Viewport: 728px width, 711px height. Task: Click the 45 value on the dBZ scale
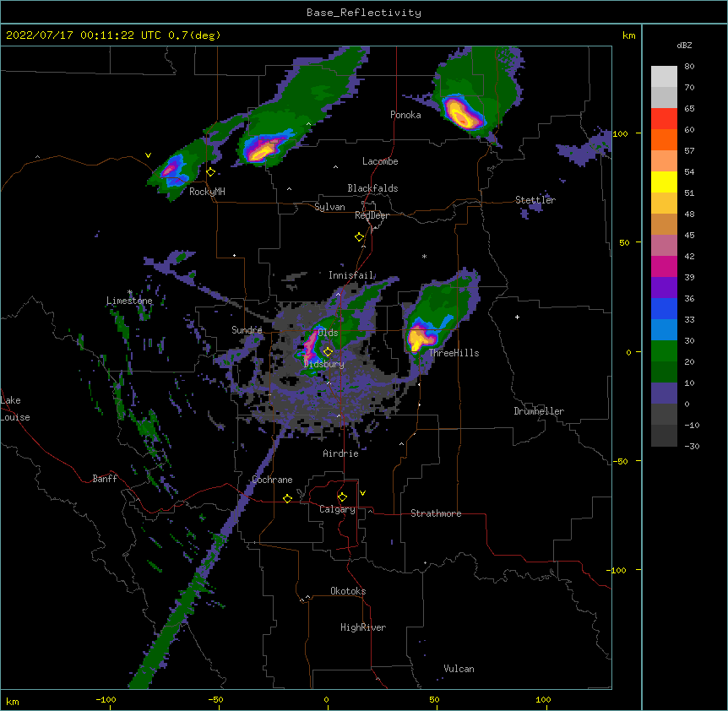(x=689, y=235)
